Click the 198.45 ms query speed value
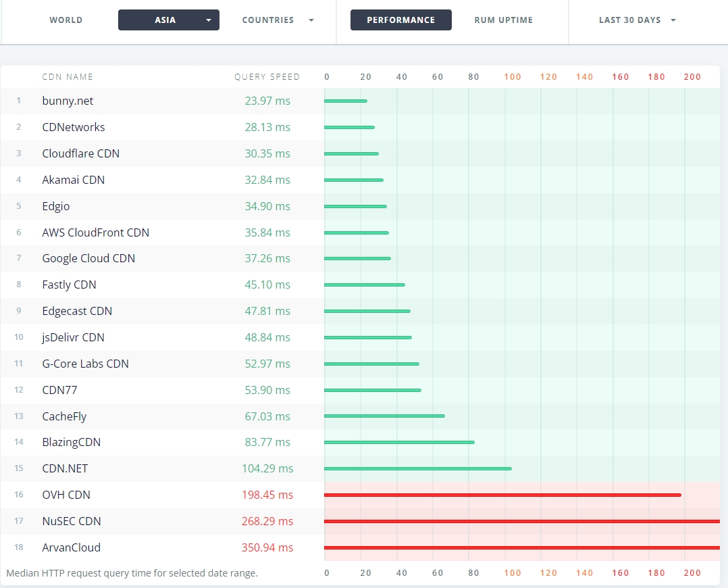Viewport: 728px width, 588px height. [267, 495]
